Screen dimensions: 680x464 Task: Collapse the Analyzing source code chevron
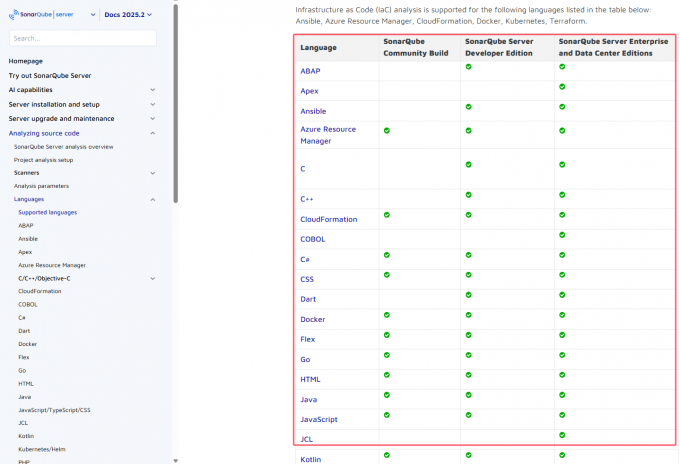click(153, 133)
